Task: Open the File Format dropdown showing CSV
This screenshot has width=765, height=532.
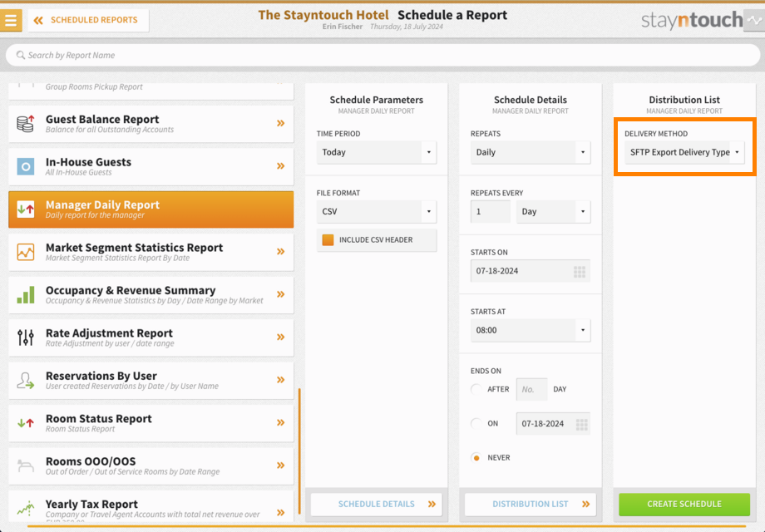Action: coord(377,212)
